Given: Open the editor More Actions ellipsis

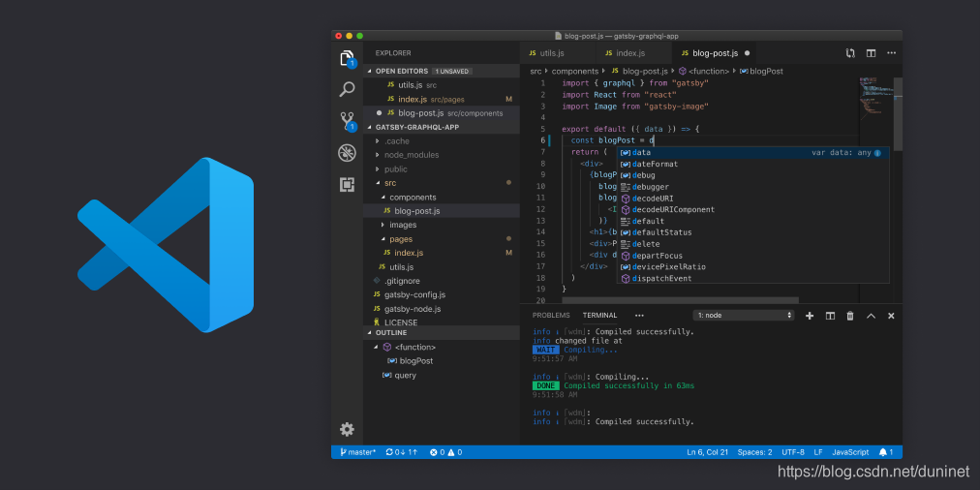Looking at the screenshot, I should 891,53.
